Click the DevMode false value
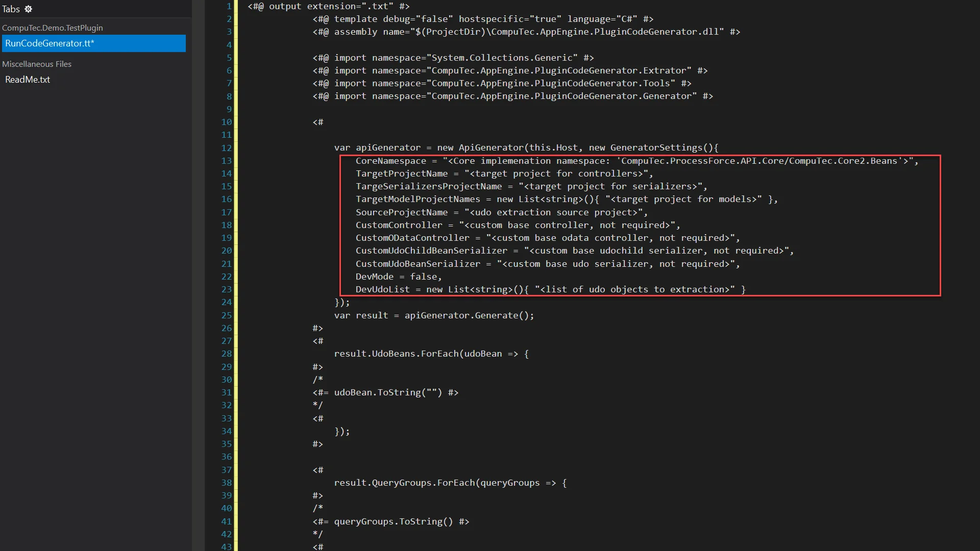Screen dimensions: 980x551 tap(423, 277)
